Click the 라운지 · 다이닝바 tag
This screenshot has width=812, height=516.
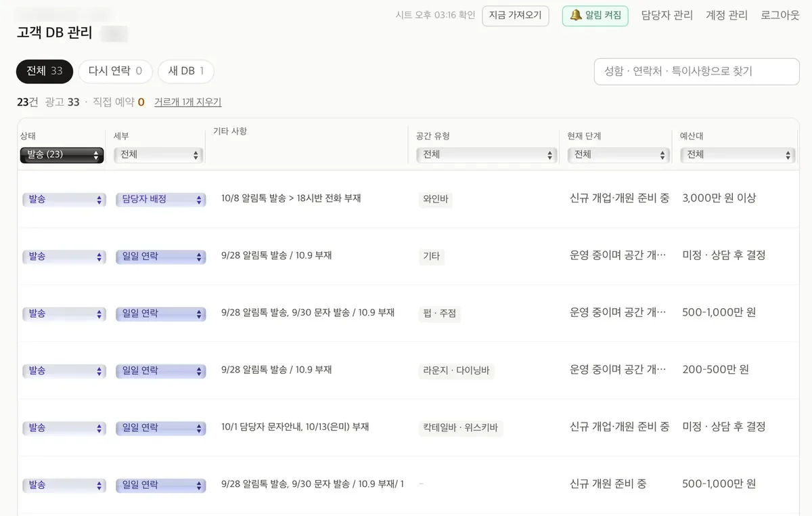click(456, 370)
